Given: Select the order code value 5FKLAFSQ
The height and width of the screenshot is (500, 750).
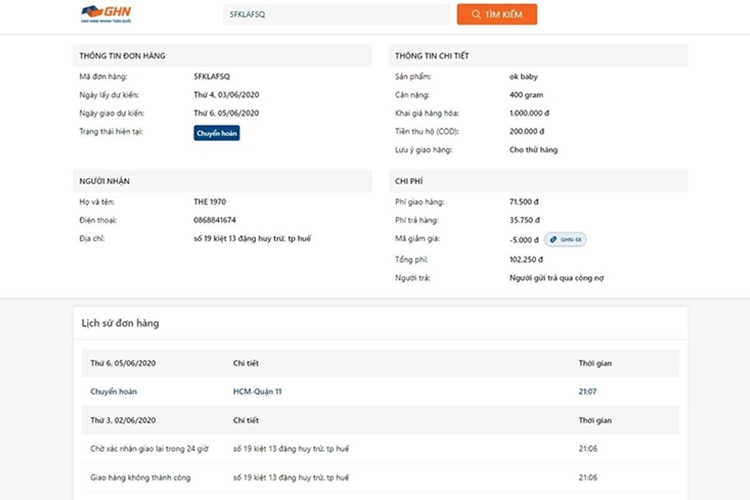Looking at the screenshot, I should (212, 77).
